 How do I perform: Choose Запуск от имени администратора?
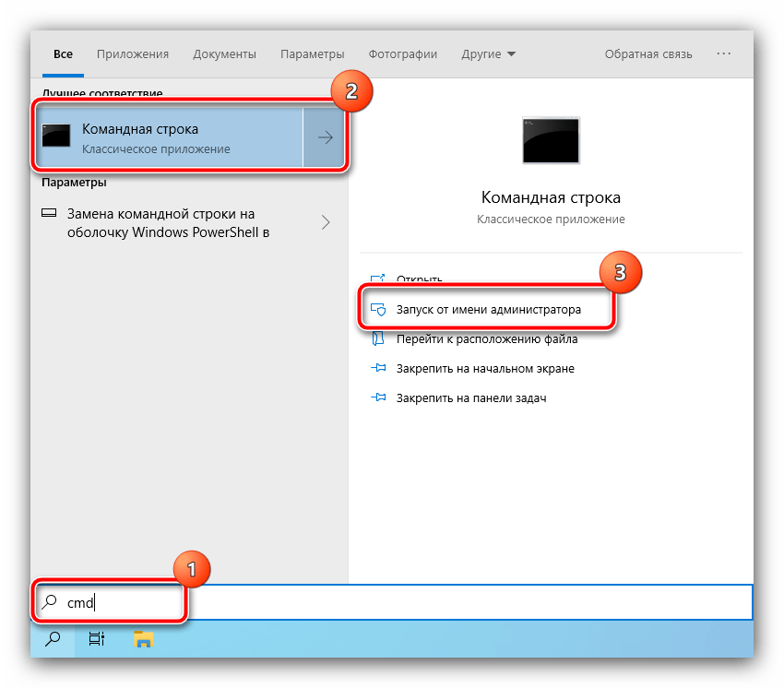click(x=488, y=311)
